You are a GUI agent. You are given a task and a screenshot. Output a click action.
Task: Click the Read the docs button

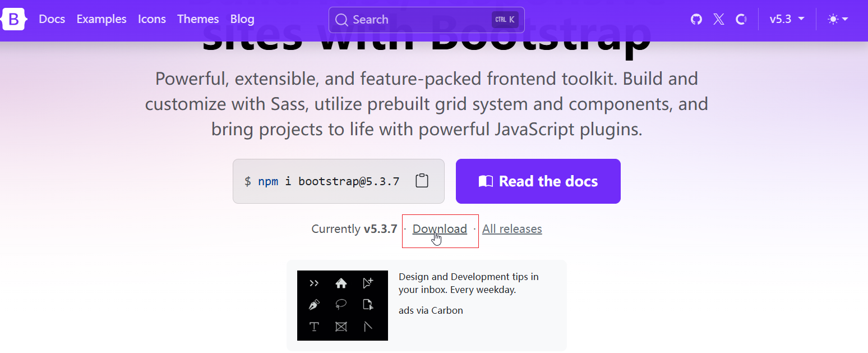538,181
